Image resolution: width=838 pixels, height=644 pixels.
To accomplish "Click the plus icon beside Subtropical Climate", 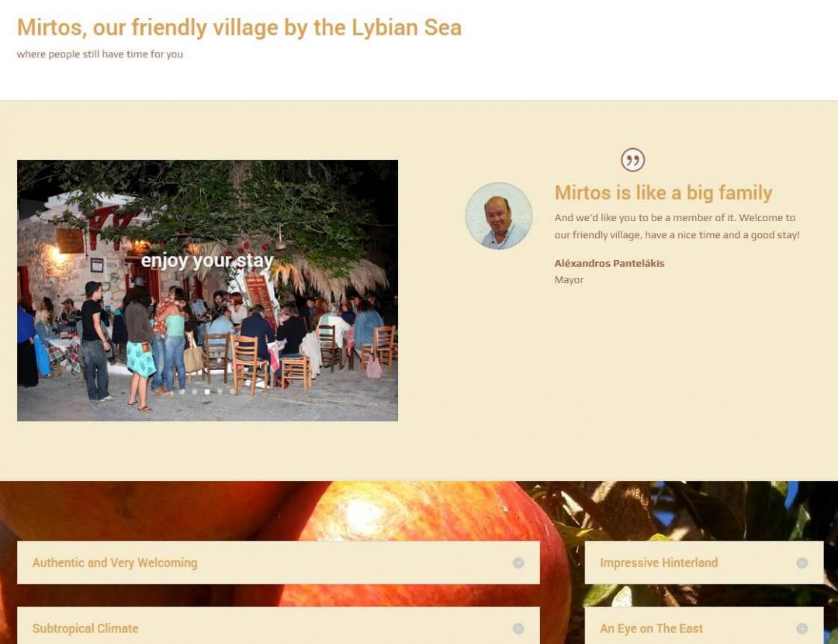I will click(x=518, y=628).
